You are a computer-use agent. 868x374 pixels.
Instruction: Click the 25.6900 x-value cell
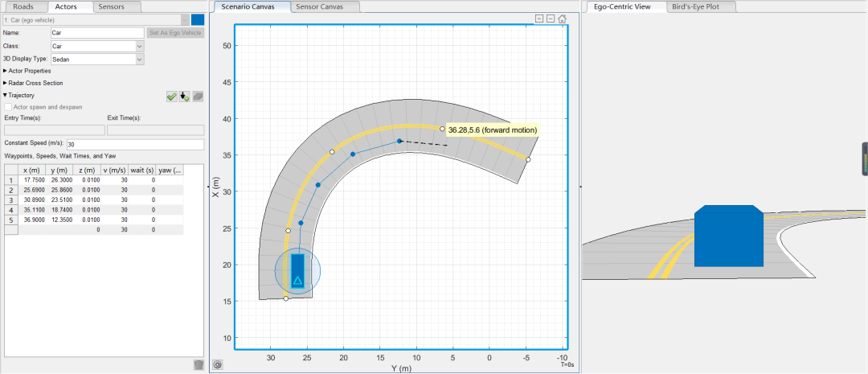coord(31,190)
